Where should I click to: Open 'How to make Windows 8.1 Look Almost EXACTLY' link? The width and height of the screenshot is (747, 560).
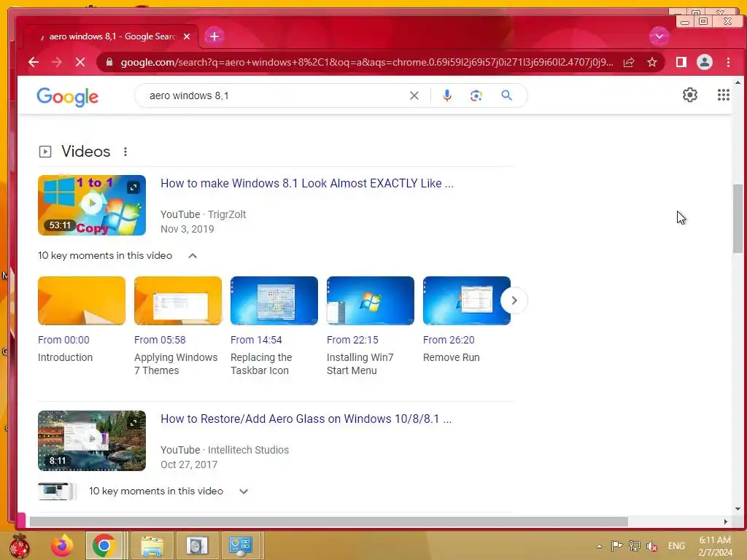(x=307, y=183)
